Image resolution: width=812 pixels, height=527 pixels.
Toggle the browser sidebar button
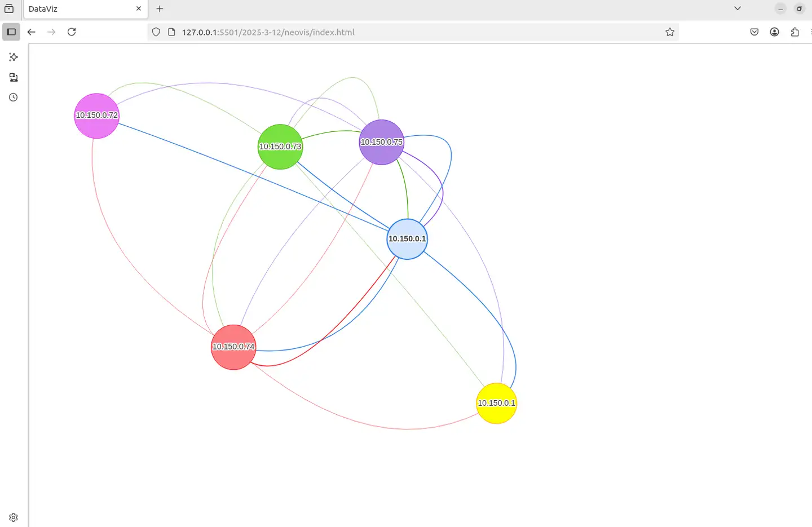[11, 32]
